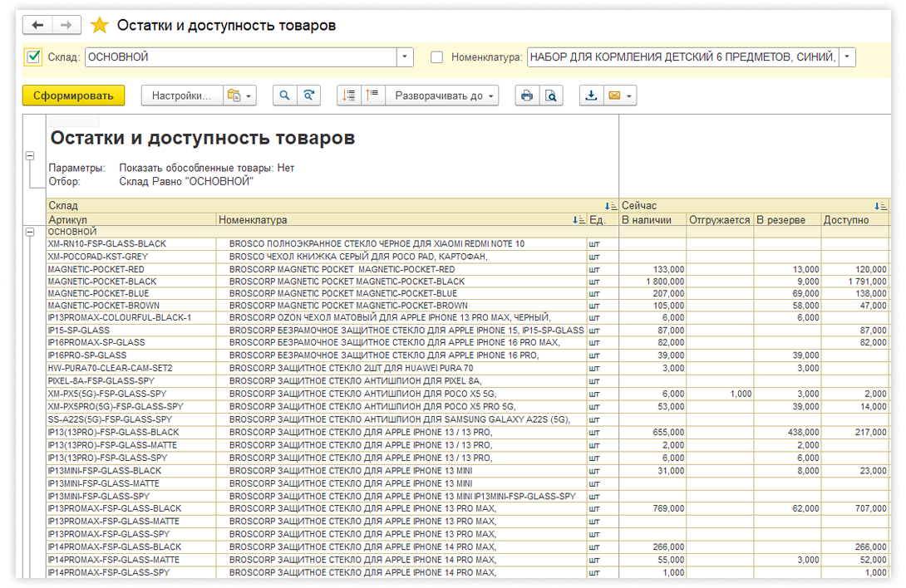Enable the Номенклатура filter checkbox
906x588 pixels.
tap(437, 57)
